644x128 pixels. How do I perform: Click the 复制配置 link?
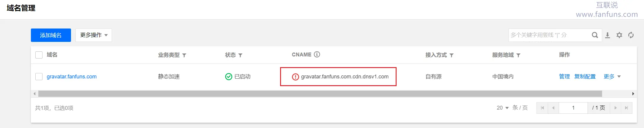tap(585, 77)
